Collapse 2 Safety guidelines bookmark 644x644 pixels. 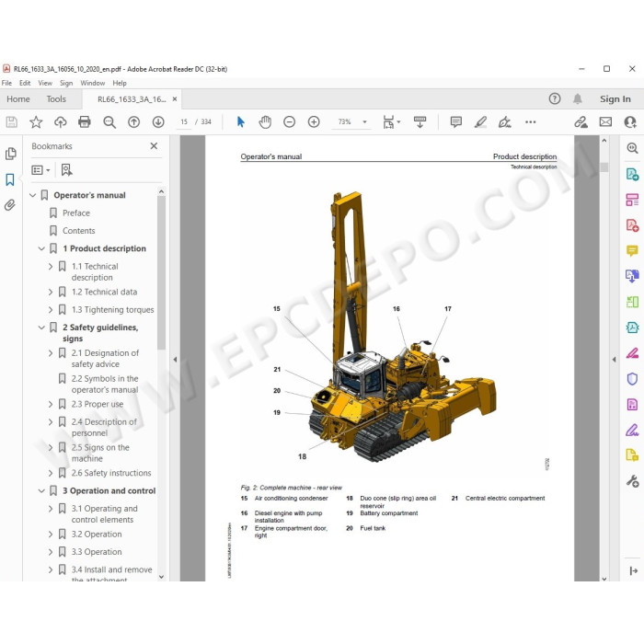(41, 328)
